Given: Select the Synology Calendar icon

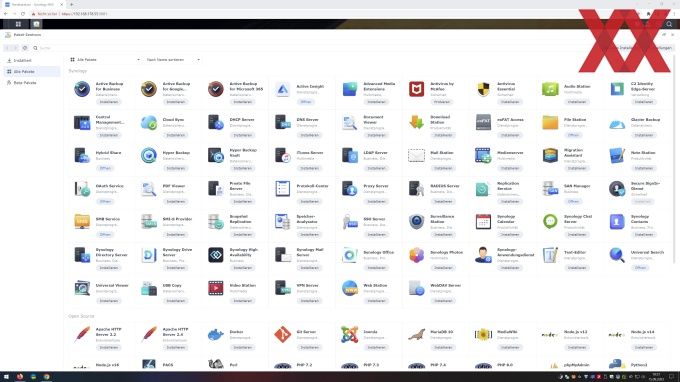Looking at the screenshot, I should (x=483, y=222).
